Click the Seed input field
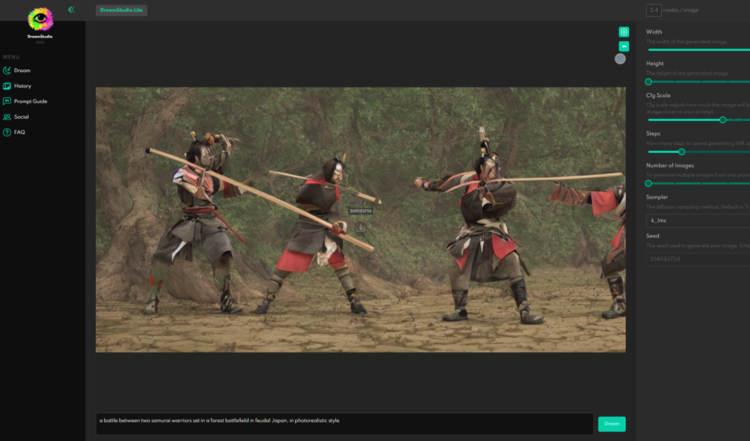The height and width of the screenshot is (441, 750). tap(698, 259)
